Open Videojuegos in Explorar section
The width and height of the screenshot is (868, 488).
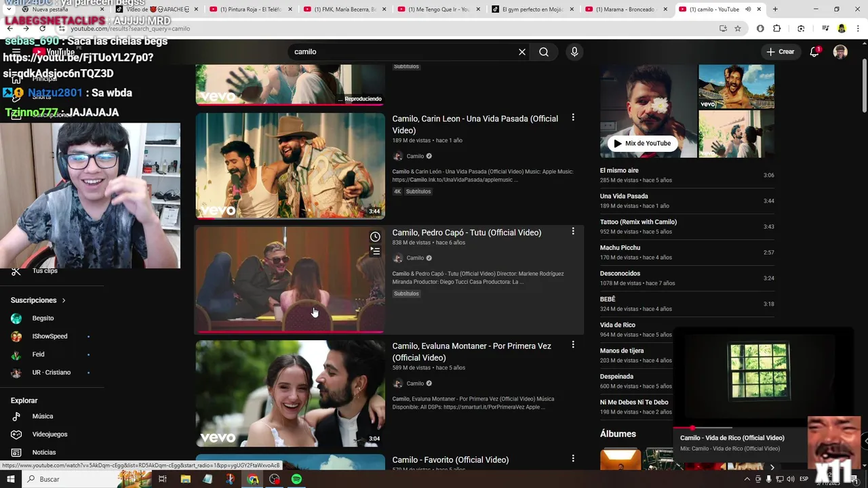point(50,434)
